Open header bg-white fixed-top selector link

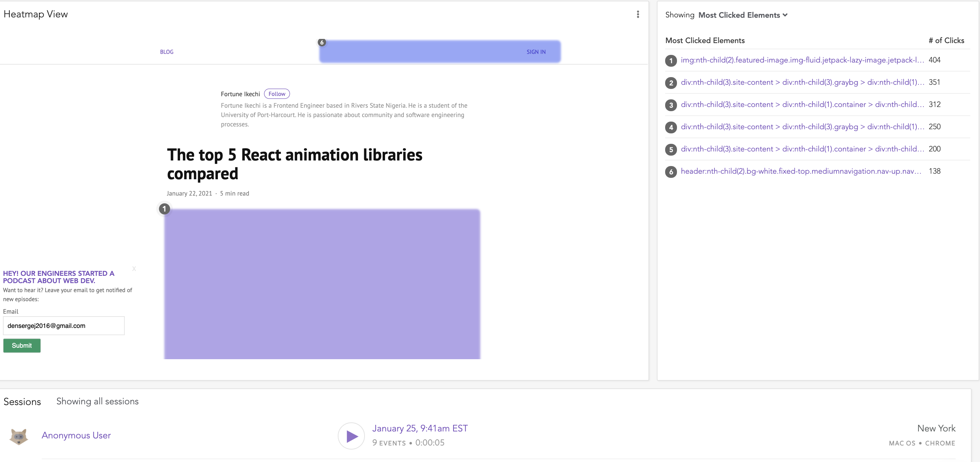pyautogui.click(x=801, y=171)
